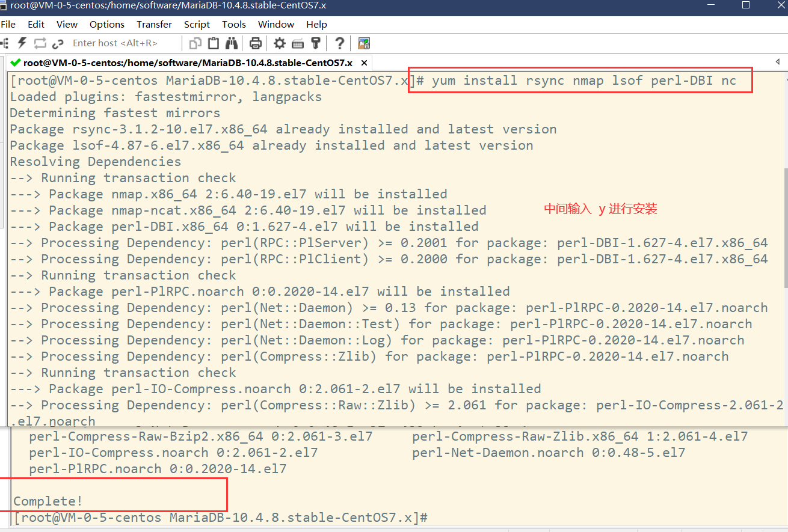This screenshot has height=532, width=788.
Task: Click the command 'yum install rsync nmap lsof perl-DBI nc'
Action: click(x=584, y=81)
